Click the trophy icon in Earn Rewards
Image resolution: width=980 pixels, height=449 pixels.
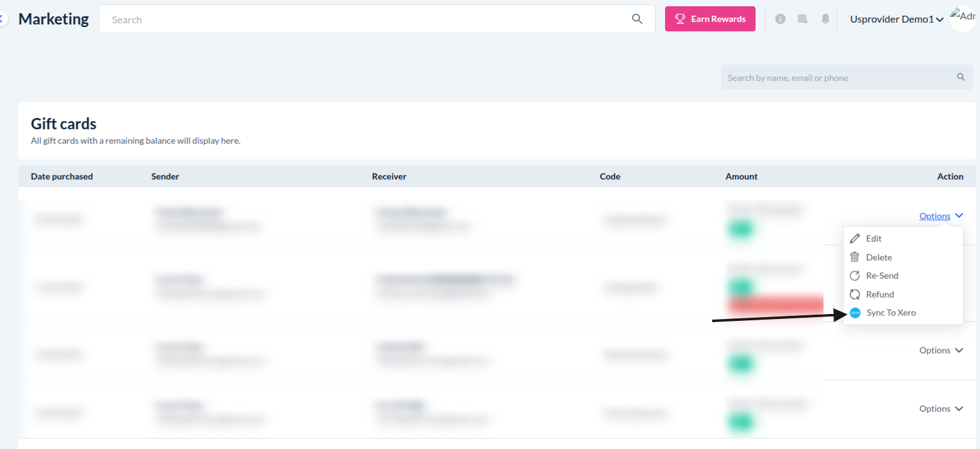click(680, 19)
